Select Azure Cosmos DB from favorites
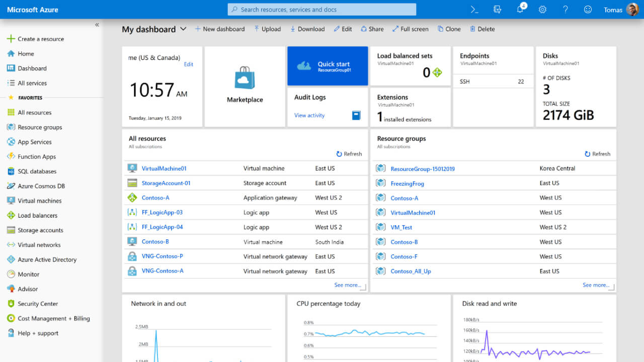 pos(41,186)
